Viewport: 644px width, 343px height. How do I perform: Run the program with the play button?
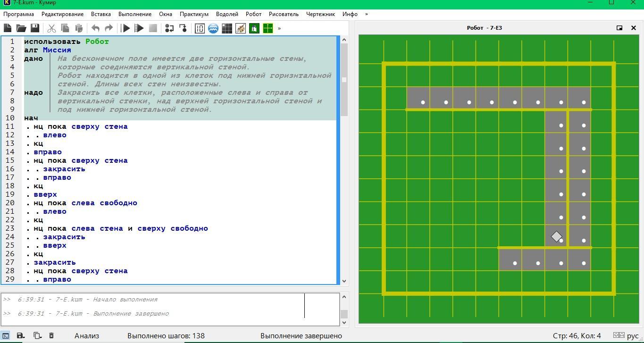pos(125,28)
